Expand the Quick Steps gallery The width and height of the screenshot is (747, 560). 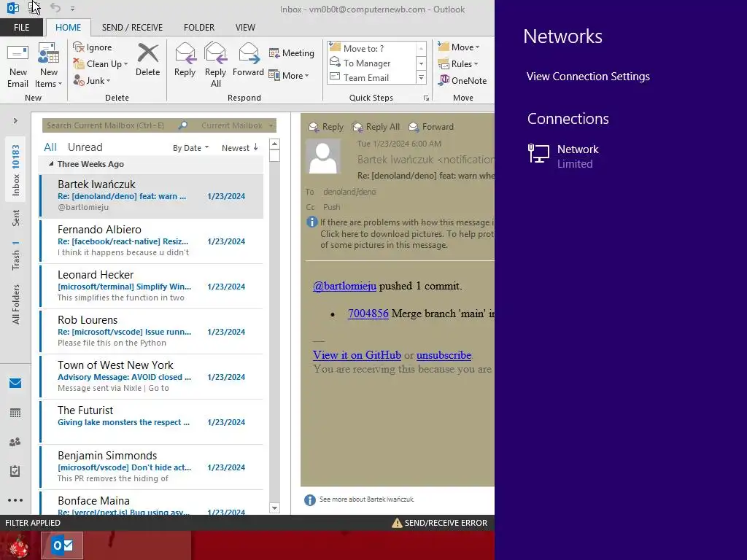click(421, 77)
